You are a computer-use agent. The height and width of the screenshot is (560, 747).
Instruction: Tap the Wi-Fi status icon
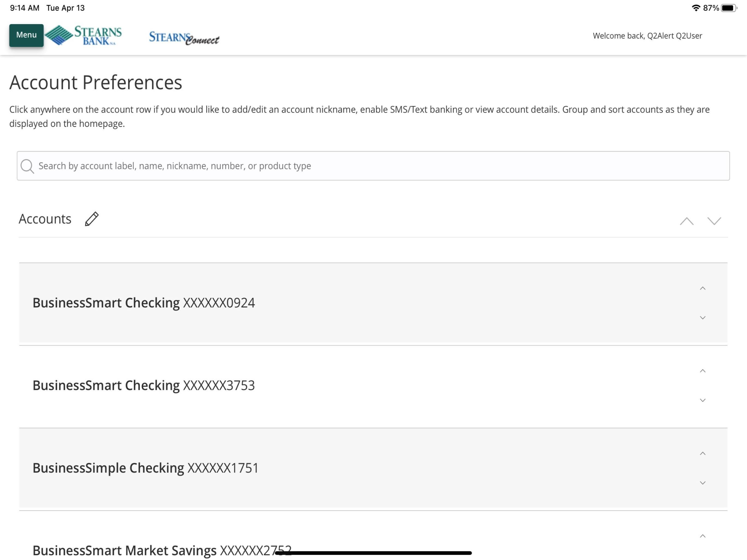(696, 8)
